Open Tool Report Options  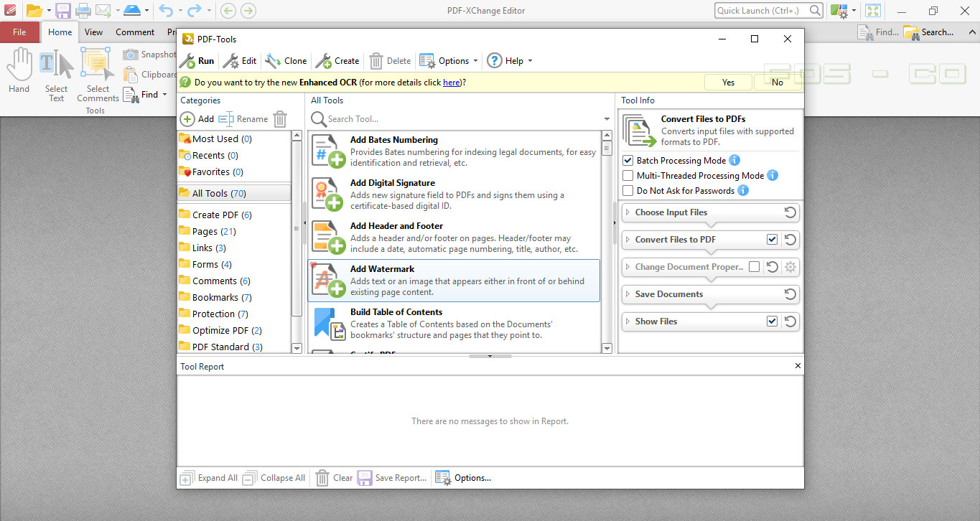pyautogui.click(x=463, y=478)
